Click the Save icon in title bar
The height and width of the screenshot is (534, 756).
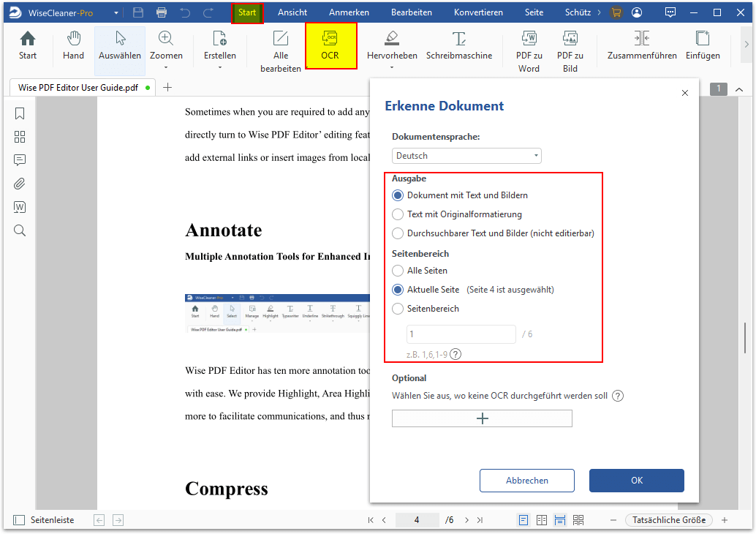point(138,12)
